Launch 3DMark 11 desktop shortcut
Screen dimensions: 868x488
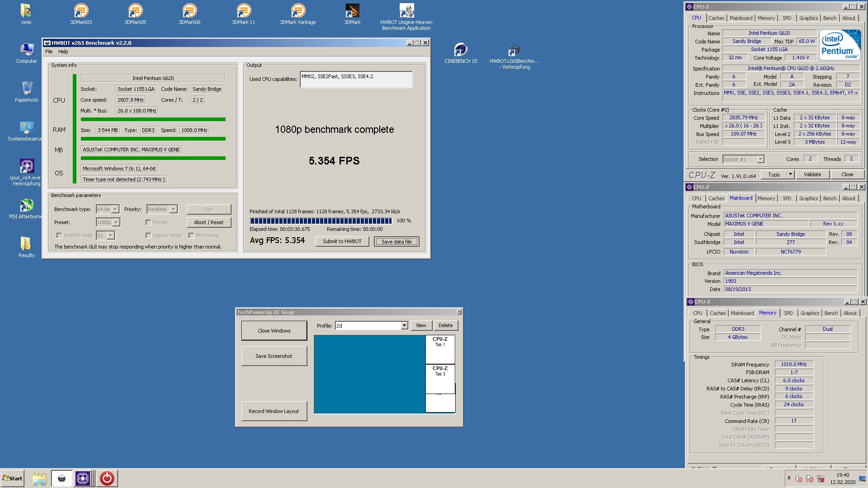tap(244, 14)
